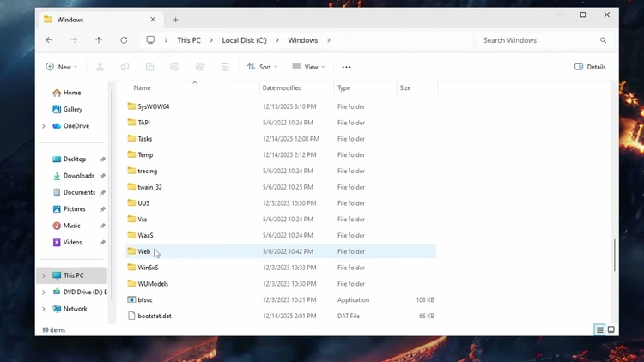Select the twain_32 folder
Image resolution: width=644 pixels, height=362 pixels.
tap(281, 187)
